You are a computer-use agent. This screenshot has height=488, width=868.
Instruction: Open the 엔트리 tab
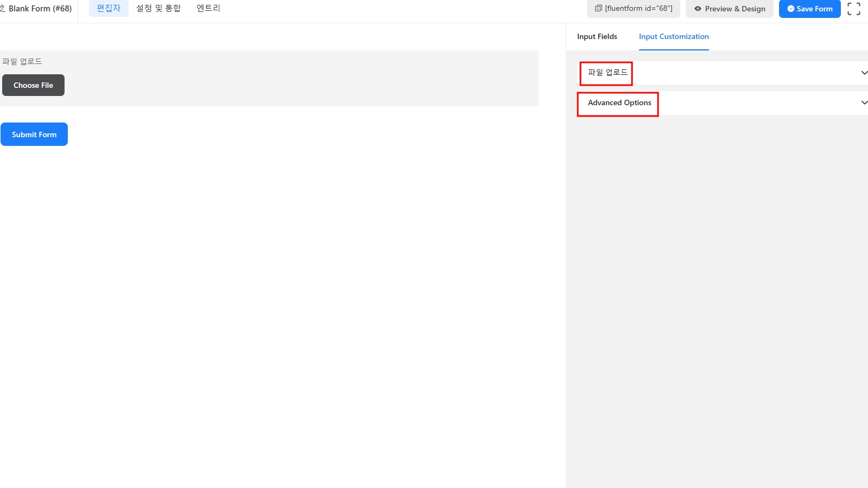(208, 8)
